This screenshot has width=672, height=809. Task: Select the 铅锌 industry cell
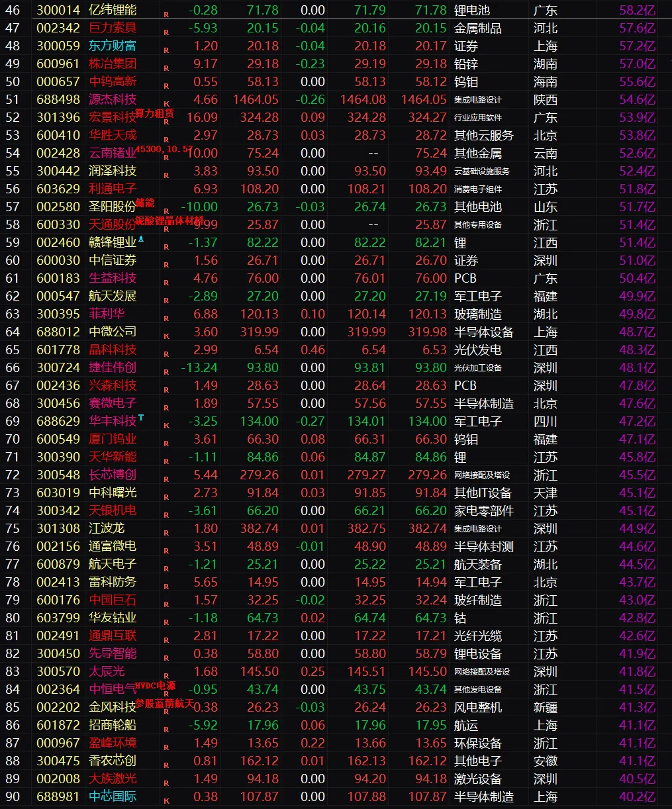466,64
